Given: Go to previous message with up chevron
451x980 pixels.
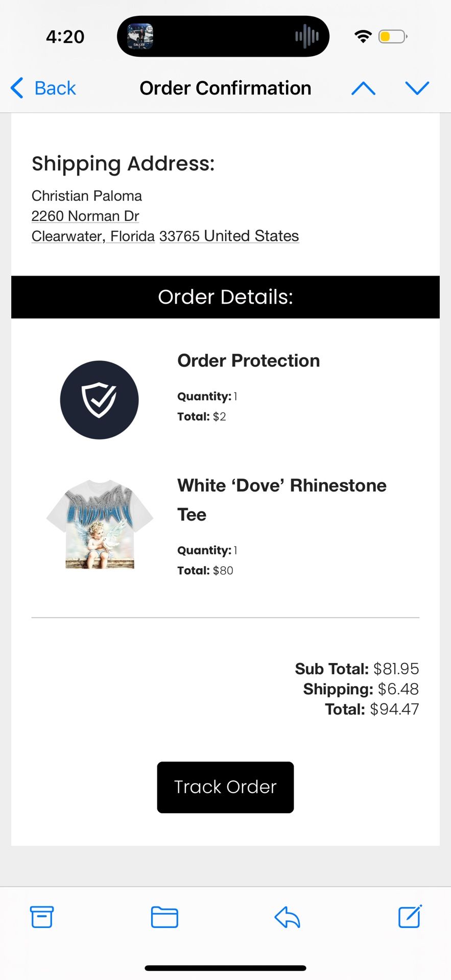Looking at the screenshot, I should [363, 88].
